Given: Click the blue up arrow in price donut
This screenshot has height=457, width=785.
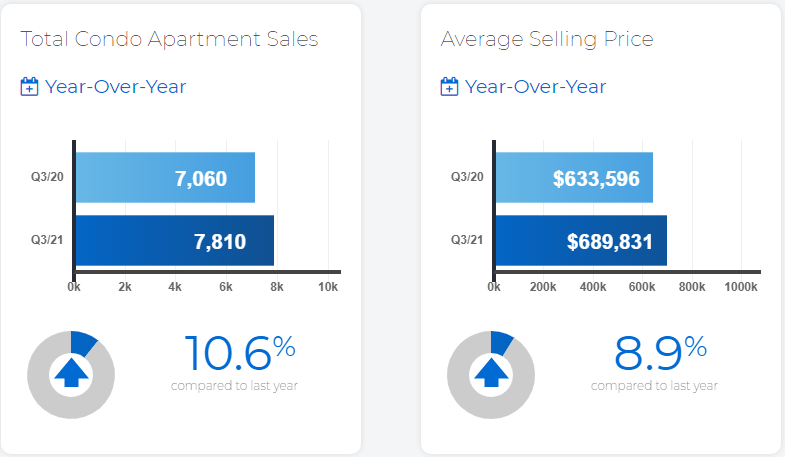Looking at the screenshot, I should (x=491, y=372).
